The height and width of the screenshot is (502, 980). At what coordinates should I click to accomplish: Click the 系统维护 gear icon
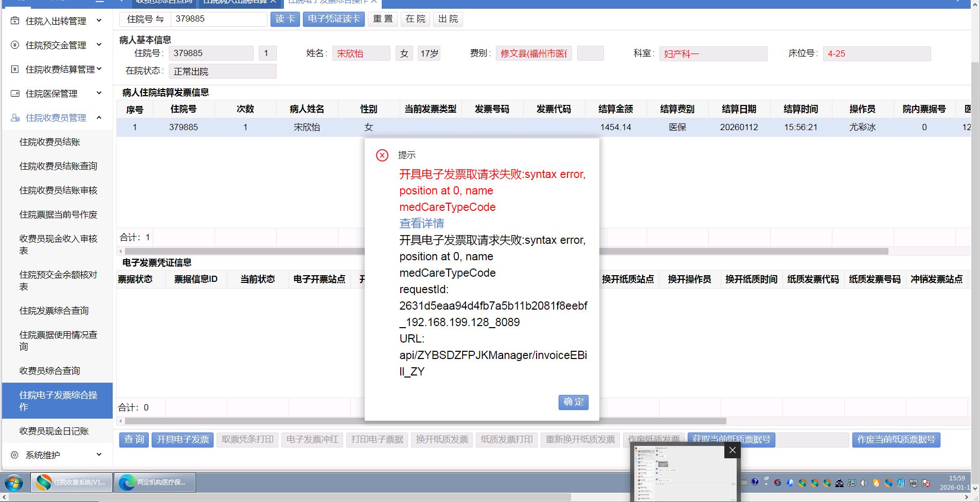click(15, 455)
